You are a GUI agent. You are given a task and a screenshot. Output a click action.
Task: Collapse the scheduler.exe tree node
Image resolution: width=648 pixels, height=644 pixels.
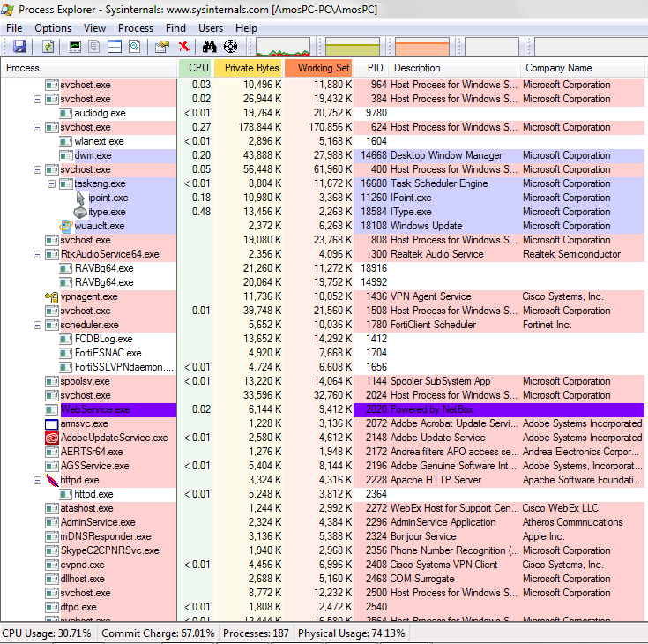click(x=38, y=326)
